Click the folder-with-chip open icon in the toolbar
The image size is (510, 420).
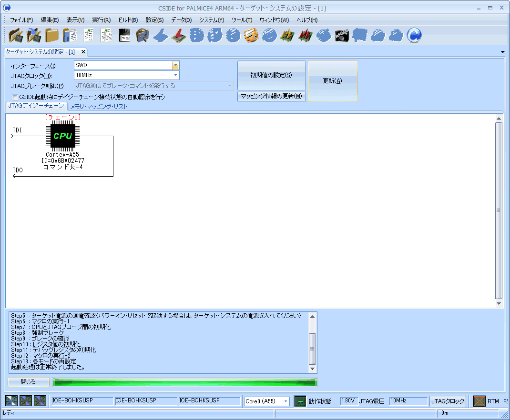[x=16, y=35]
